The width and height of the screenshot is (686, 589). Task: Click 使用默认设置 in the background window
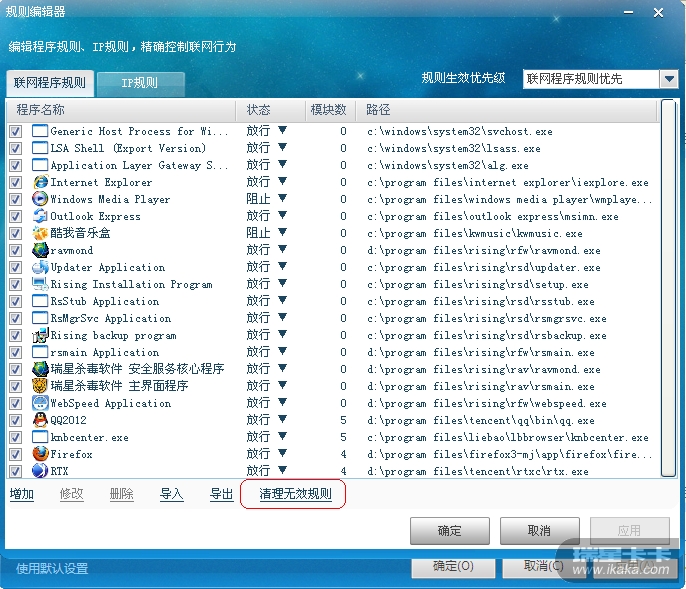[52, 568]
